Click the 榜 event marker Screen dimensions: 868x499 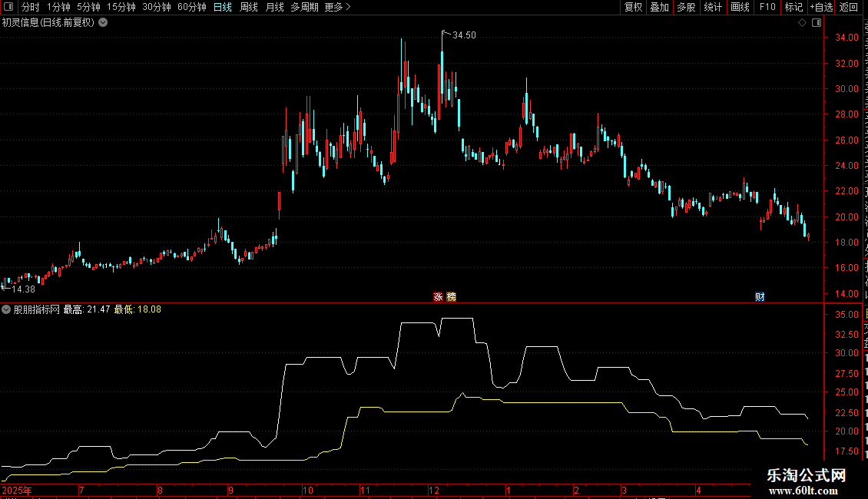click(x=452, y=297)
